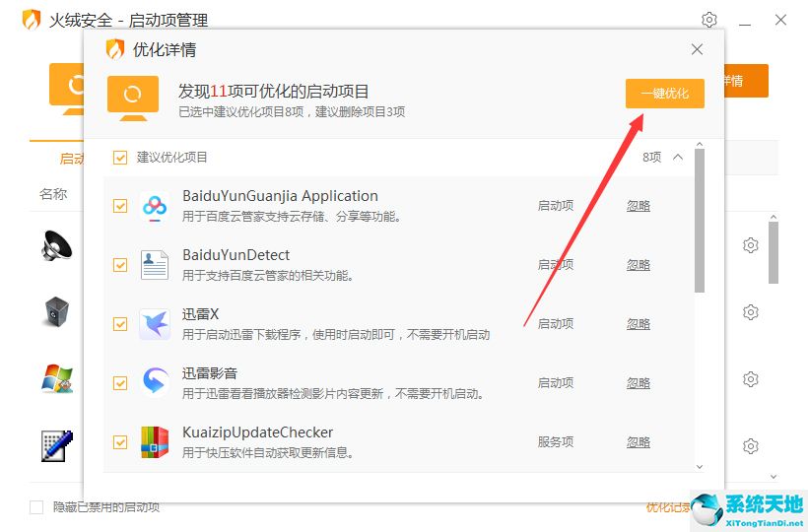Screen dimensions: 808x532
Task: Click the Windows flag startup item icon
Action: 57,379
